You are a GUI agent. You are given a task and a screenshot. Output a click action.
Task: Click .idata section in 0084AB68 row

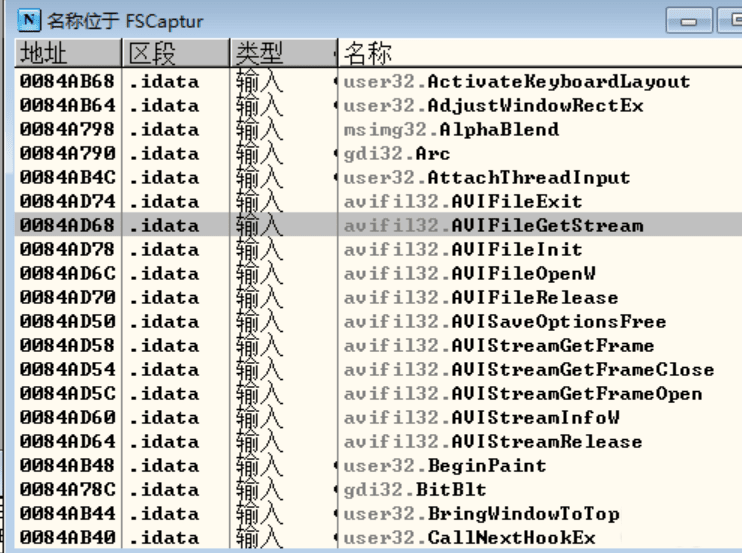tap(164, 82)
